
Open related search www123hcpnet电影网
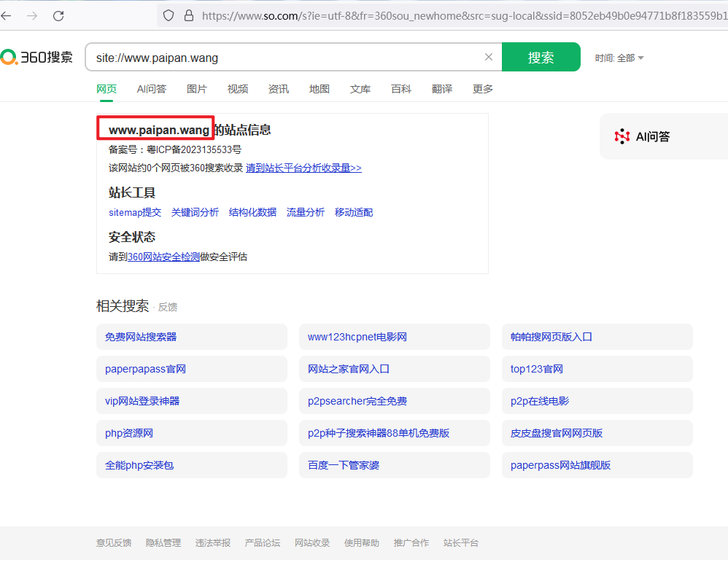point(395,337)
